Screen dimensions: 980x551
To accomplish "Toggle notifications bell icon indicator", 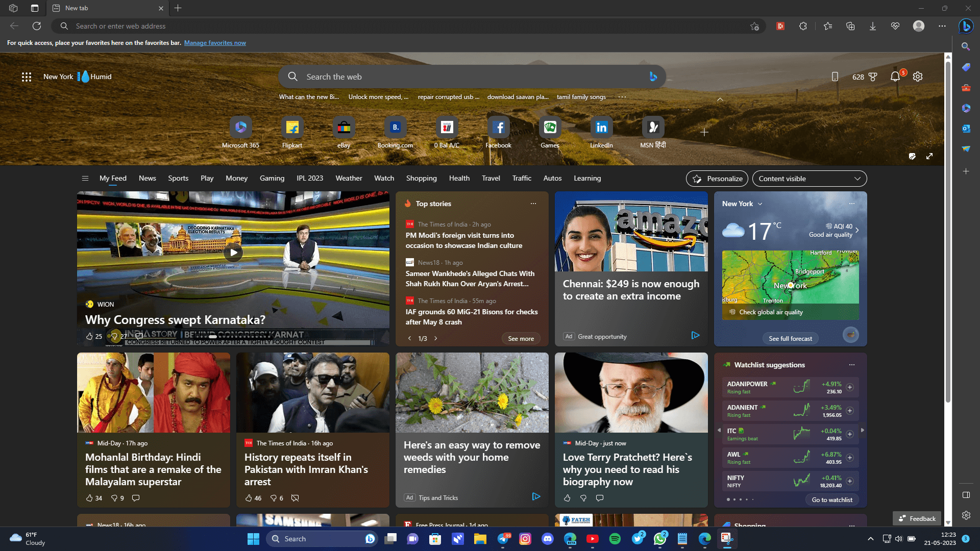I will pyautogui.click(x=896, y=76).
